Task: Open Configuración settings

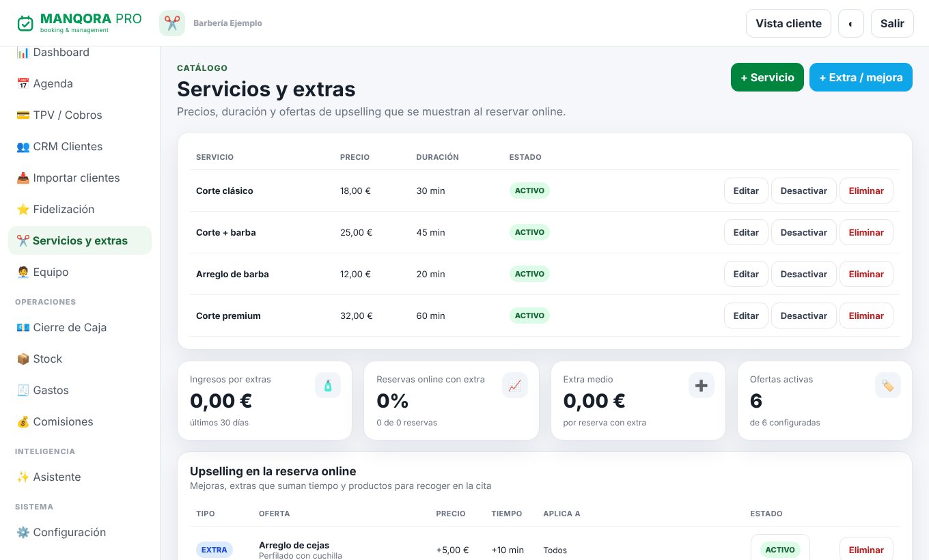Action: click(80, 532)
